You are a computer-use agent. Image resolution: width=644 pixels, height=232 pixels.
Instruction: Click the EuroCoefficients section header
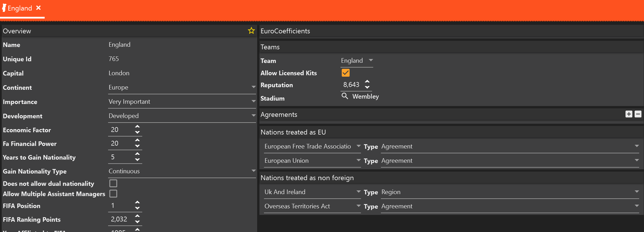coord(451,31)
